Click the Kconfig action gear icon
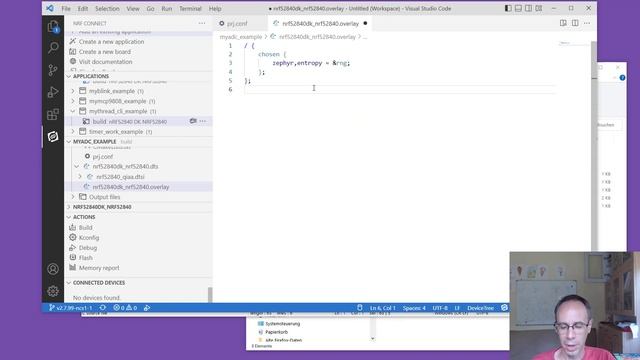 73,237
